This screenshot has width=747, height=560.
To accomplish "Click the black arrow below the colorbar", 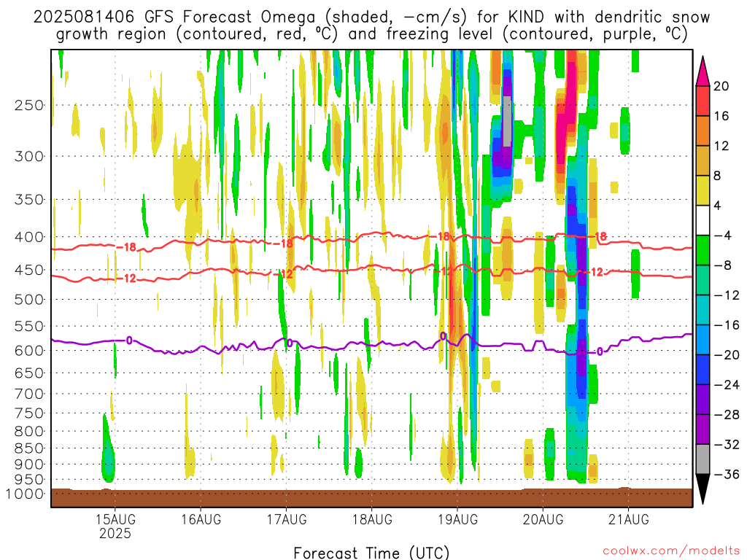I will pyautogui.click(x=703, y=489).
